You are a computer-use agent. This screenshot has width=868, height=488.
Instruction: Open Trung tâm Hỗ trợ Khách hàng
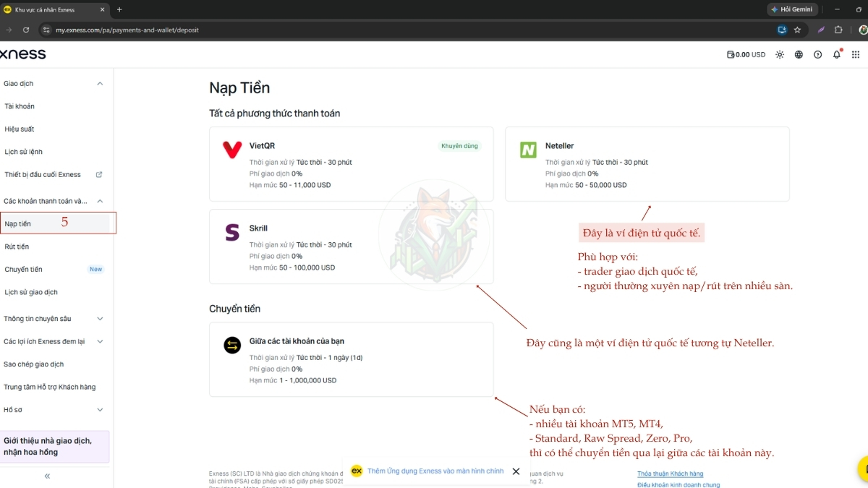tap(49, 387)
